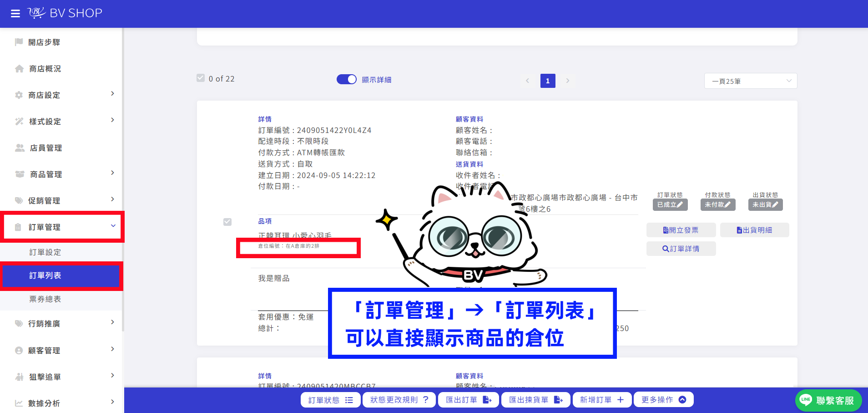Click the 出貨明細 button
This screenshot has height=413, width=868.
pyautogui.click(x=754, y=230)
